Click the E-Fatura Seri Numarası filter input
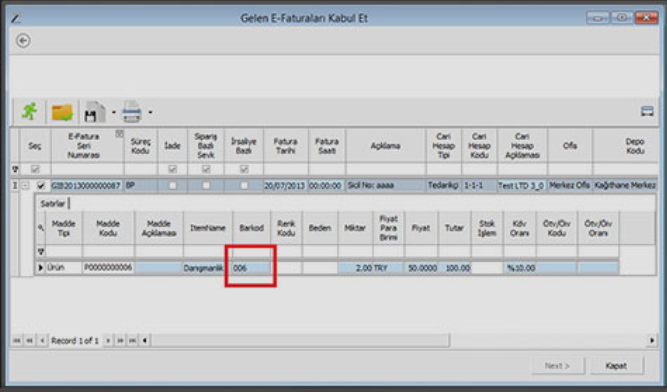Viewport: 667px width, 392px height. pos(88,169)
